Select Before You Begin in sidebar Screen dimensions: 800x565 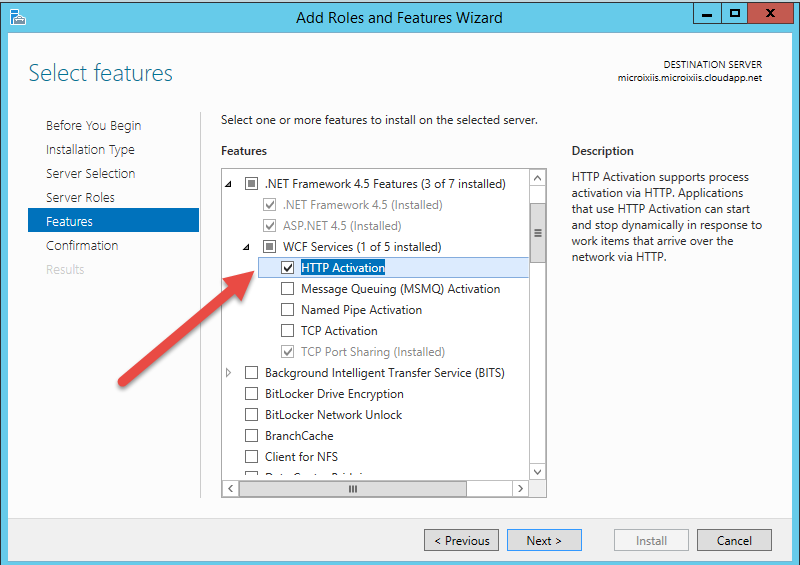[93, 126]
